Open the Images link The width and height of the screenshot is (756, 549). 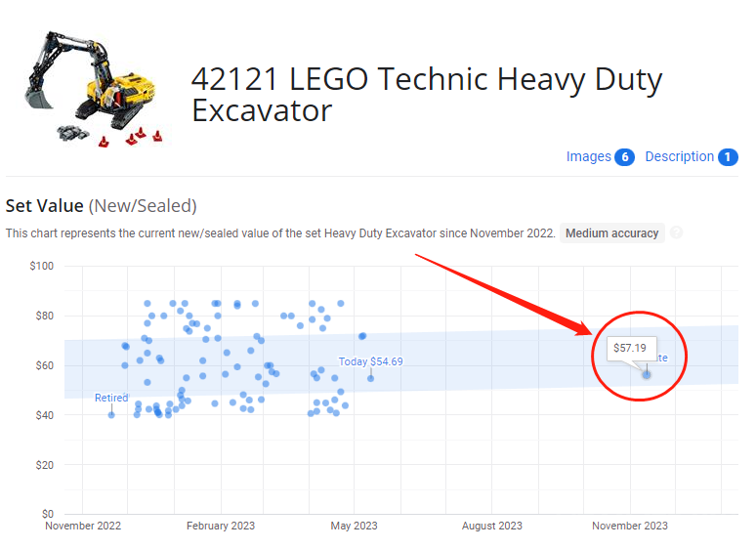pos(588,156)
